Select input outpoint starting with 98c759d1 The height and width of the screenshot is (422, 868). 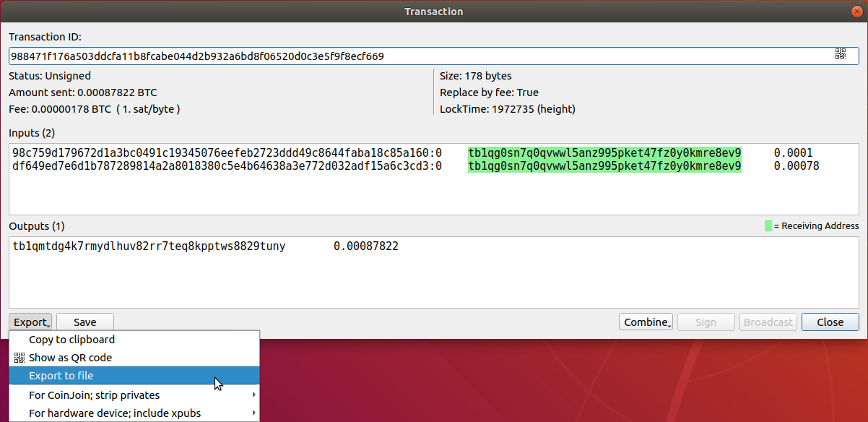(227, 153)
